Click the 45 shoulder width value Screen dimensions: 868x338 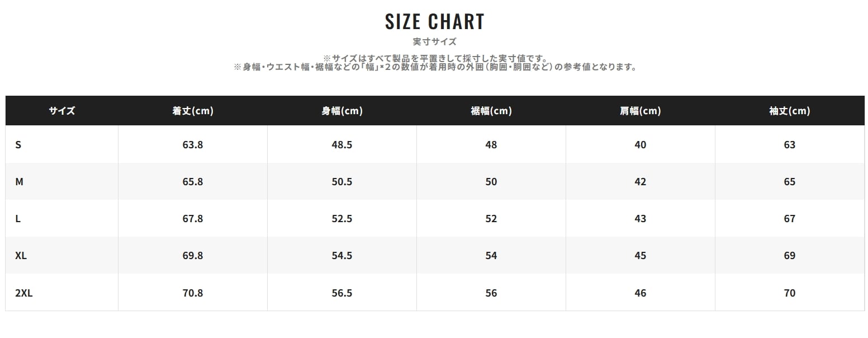(641, 256)
